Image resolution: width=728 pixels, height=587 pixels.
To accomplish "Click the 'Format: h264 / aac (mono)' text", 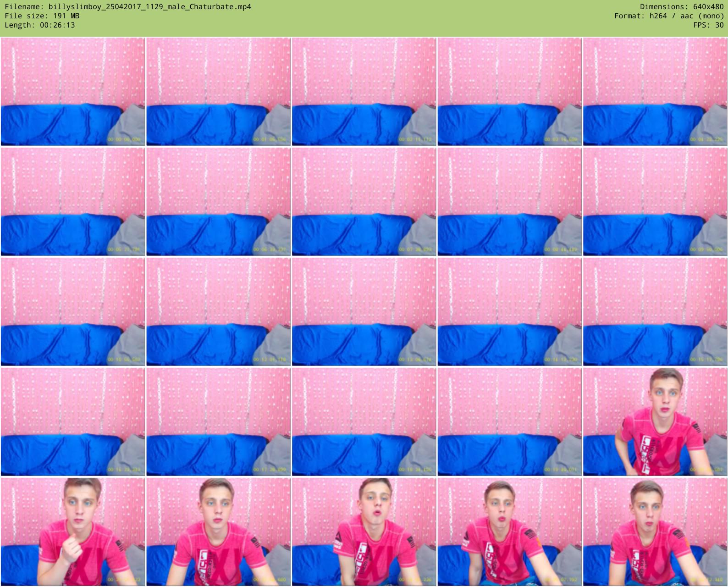I will tap(669, 16).
